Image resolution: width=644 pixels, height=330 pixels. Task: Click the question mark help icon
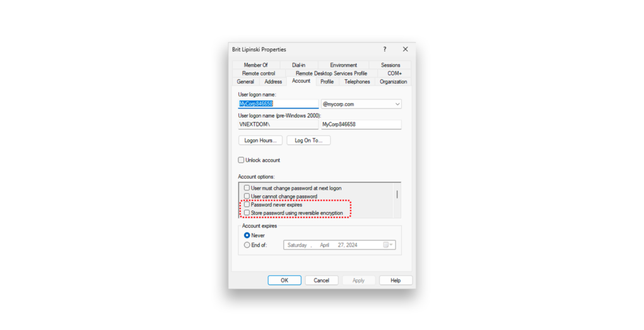click(x=384, y=49)
